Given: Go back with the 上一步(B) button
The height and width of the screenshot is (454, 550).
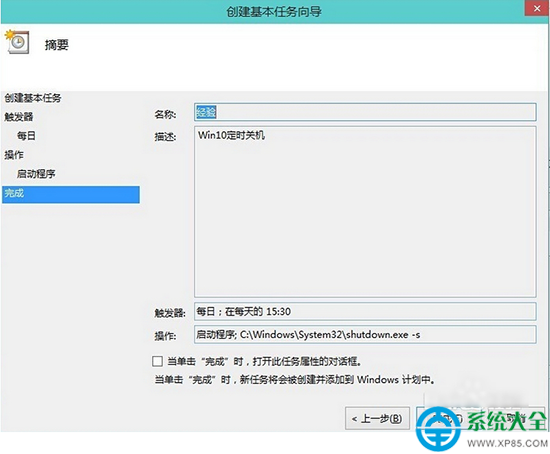Looking at the screenshot, I should click(x=377, y=418).
